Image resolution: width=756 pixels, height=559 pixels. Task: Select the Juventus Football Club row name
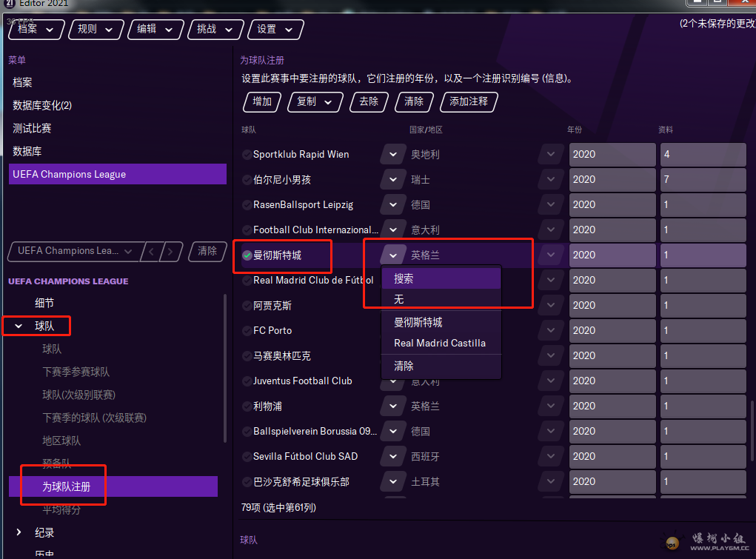[303, 381]
